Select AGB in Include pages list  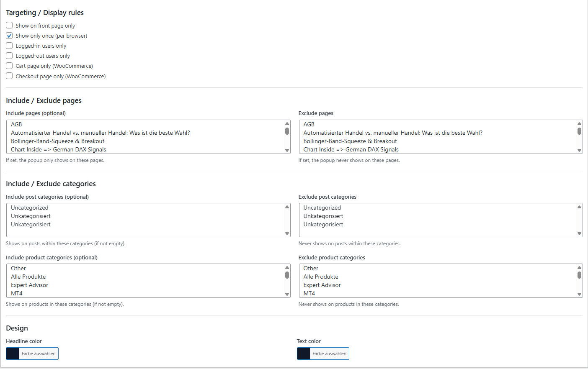16,124
